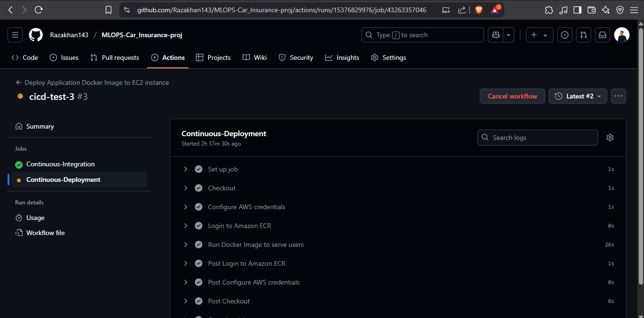This screenshot has width=644, height=318.
Task: Open the notifications inbox icon
Action: 602,35
